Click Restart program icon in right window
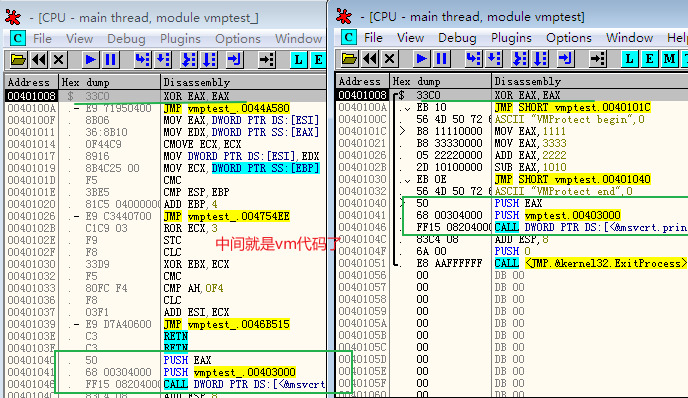Image resolution: width=688 pixels, height=398 pixels. coord(369,58)
